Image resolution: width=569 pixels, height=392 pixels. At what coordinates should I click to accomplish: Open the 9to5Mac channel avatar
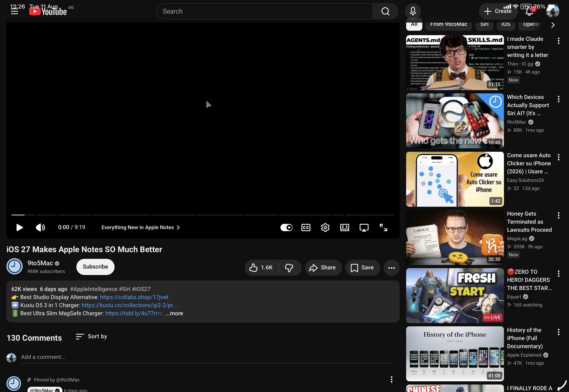(15, 267)
